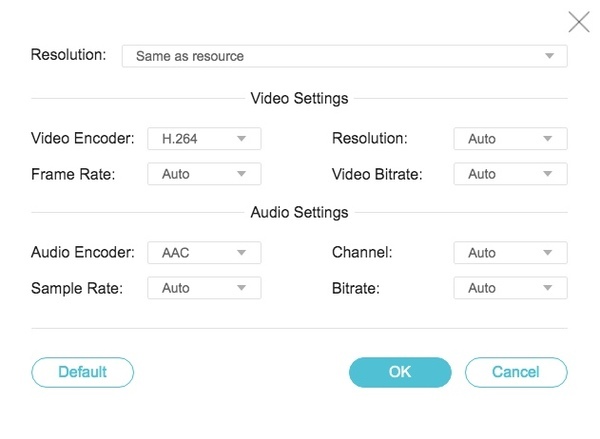Open the Resolution dropdown under Video Settings

510,139
